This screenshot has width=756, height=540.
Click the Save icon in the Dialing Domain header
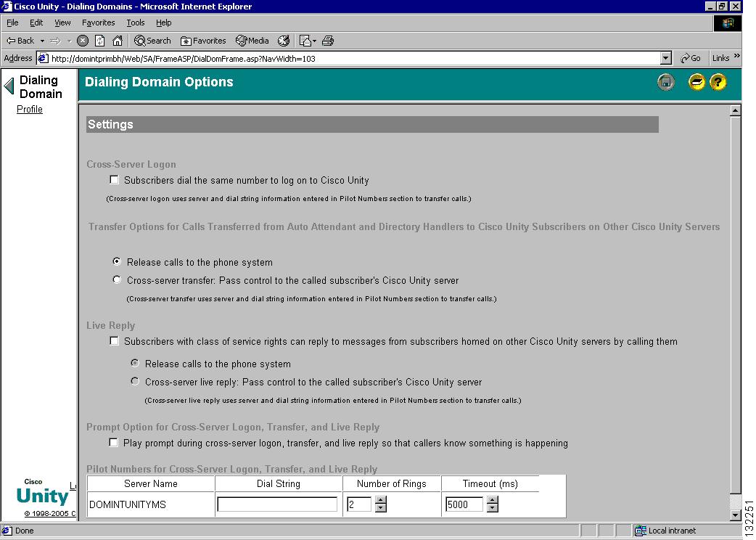coord(666,83)
